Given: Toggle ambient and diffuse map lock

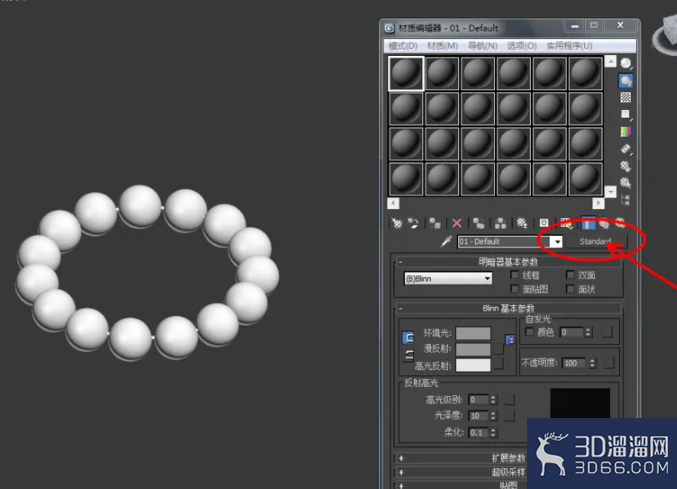Looking at the screenshot, I should [x=510, y=340].
